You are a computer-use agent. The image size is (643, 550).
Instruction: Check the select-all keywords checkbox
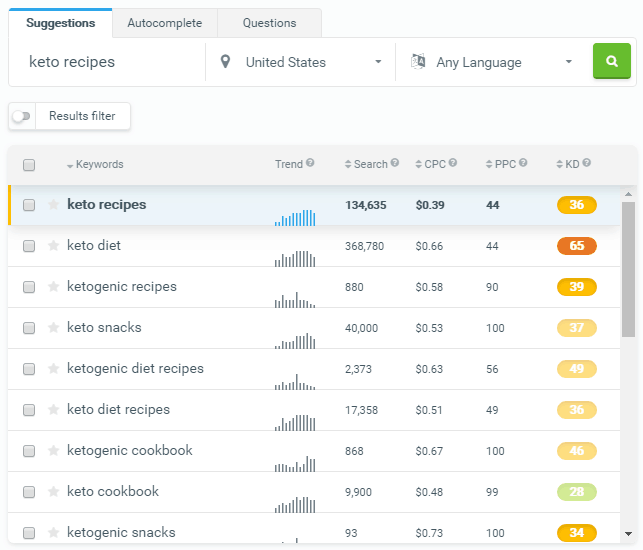tap(29, 165)
